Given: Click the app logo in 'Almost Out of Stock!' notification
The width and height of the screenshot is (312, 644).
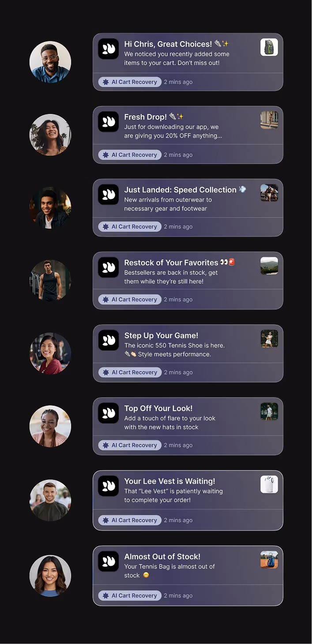Looking at the screenshot, I should pos(108,561).
